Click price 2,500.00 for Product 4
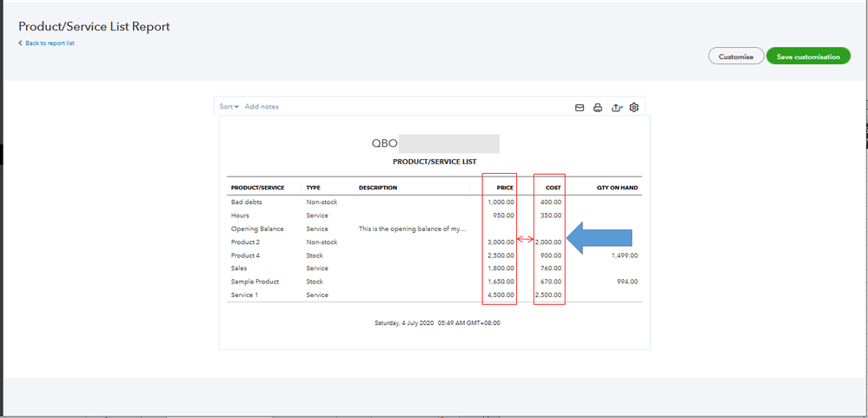868x418 pixels. pyautogui.click(x=501, y=255)
